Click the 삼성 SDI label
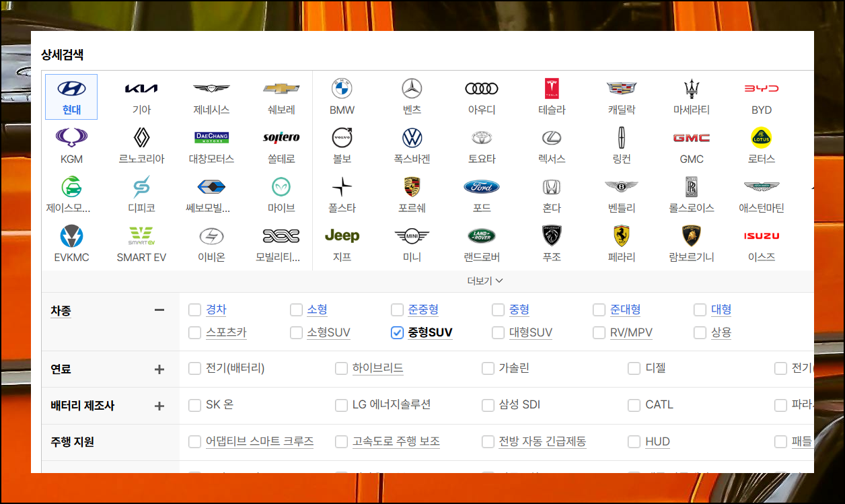Screen dimensions: 845x504 click(519, 404)
